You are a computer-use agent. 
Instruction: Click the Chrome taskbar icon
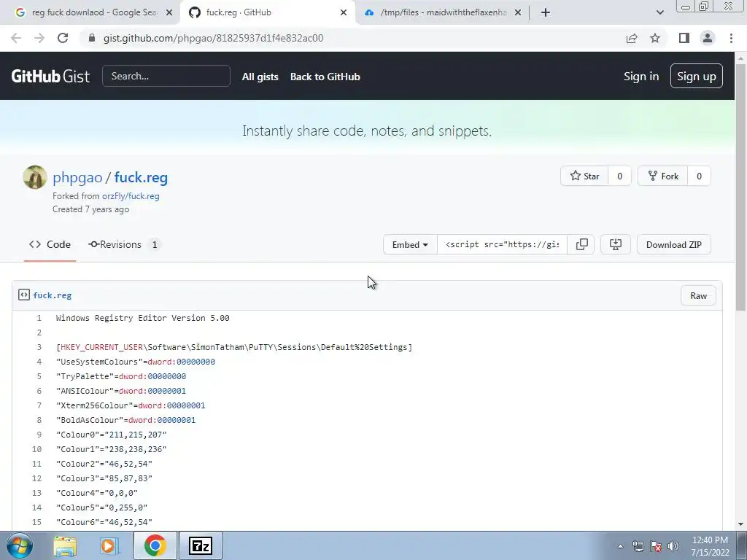click(x=155, y=545)
